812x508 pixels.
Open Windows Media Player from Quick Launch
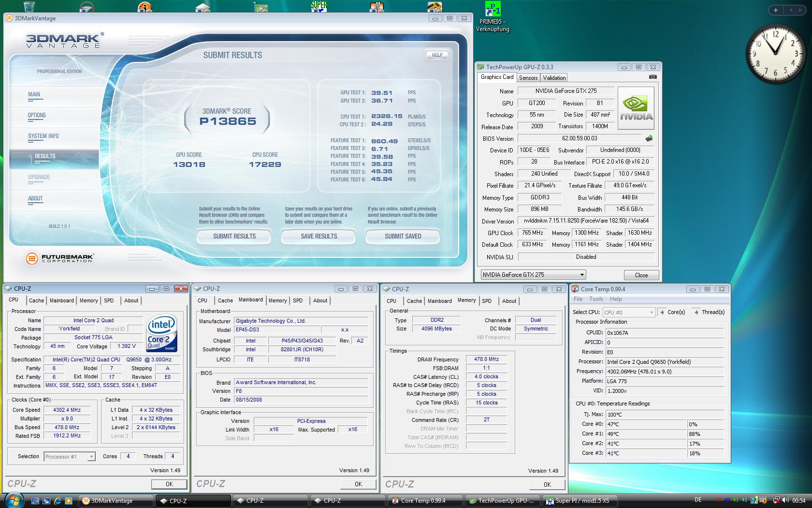(x=69, y=501)
